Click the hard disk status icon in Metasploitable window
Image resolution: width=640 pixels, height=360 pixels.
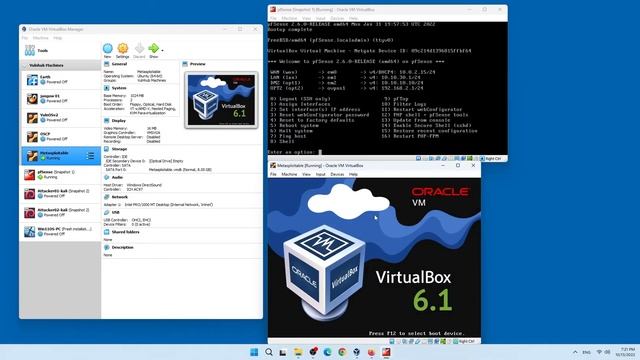pos(392,341)
